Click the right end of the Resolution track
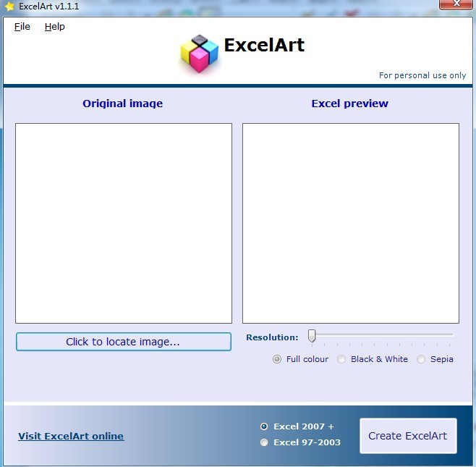Image resolution: width=476 pixels, height=467 pixels. point(452,335)
